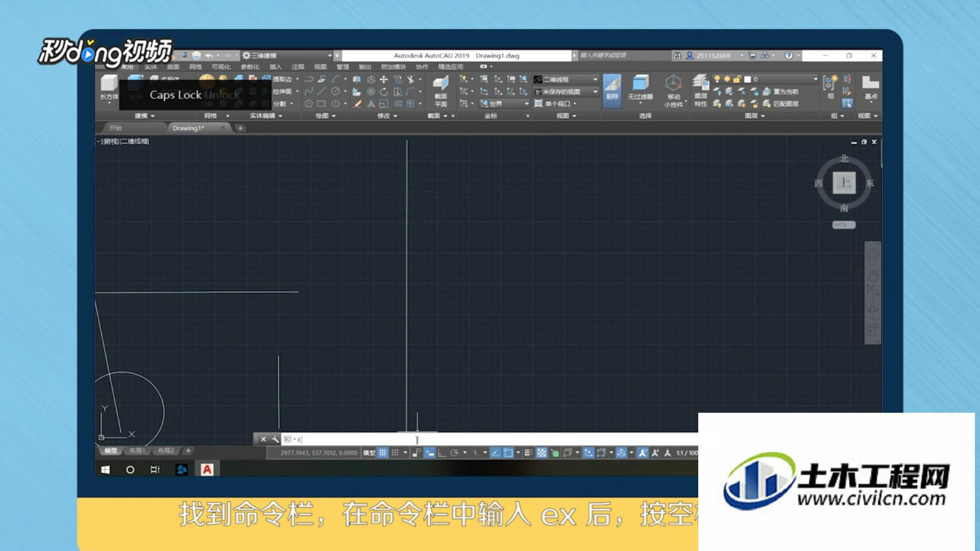Click the Circle drawing tool

pos(335,92)
